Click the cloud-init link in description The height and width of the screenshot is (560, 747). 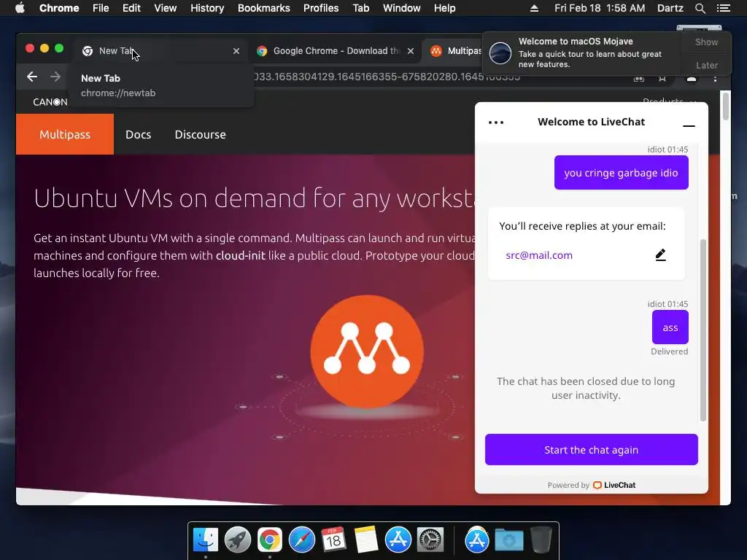point(240,256)
